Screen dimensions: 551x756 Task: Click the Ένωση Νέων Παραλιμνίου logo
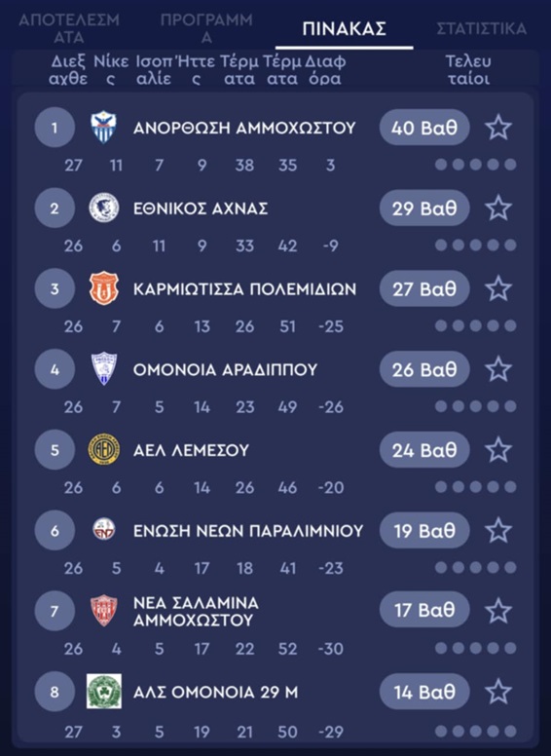coord(103,529)
